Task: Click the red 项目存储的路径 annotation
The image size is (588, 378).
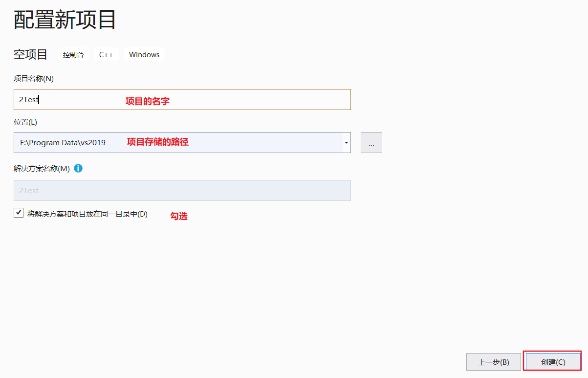Action: point(158,142)
